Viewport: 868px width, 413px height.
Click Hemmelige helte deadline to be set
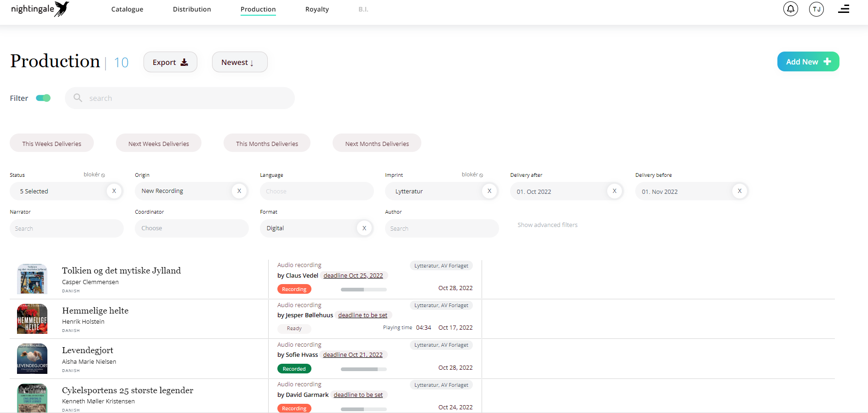pos(362,315)
